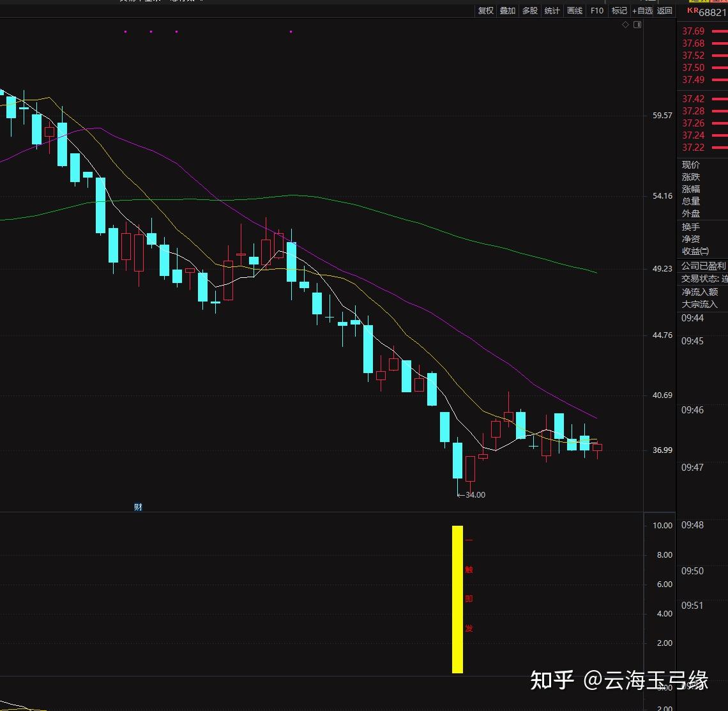Click the 8.00 indicator axis label
This screenshot has height=711, width=728.
click(664, 554)
